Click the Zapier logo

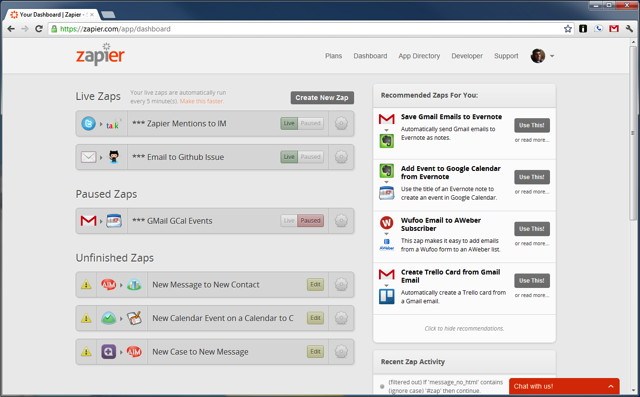click(100, 54)
